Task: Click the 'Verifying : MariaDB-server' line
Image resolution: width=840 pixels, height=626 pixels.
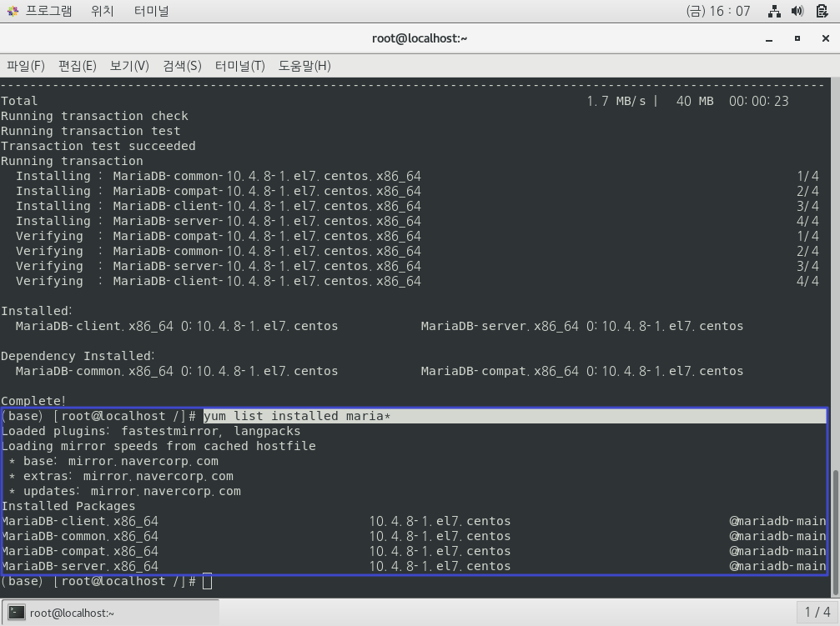Action: coord(219,266)
